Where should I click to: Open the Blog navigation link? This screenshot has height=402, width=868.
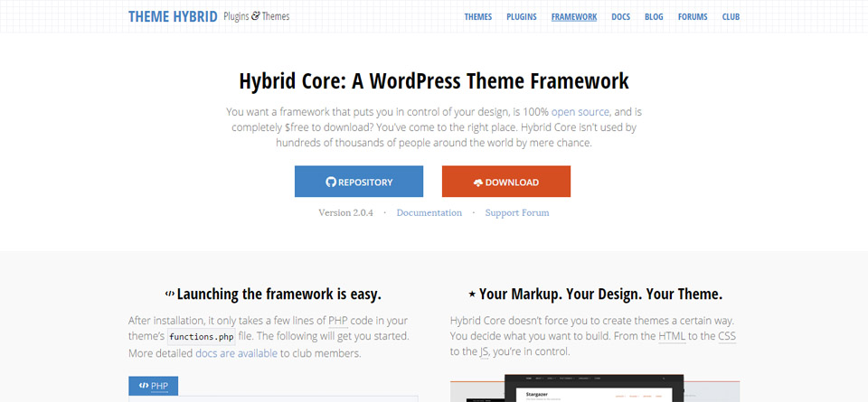click(x=654, y=16)
